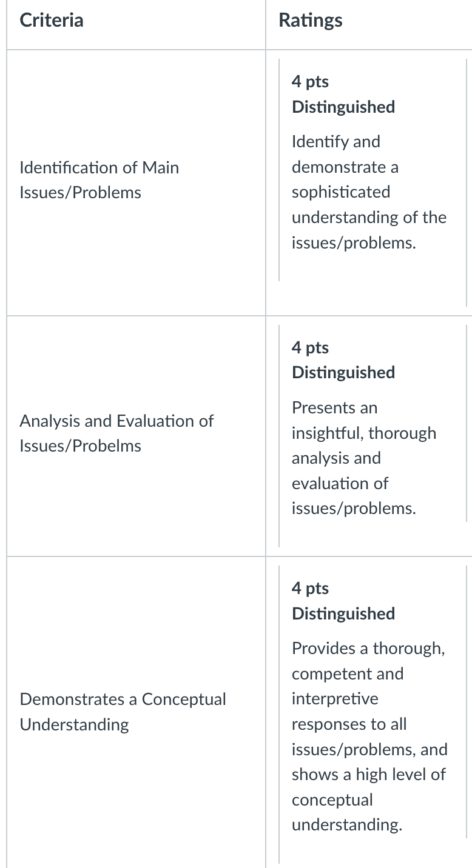
Task: Click understanding of the in the Identification rating
Action: [x=369, y=217]
